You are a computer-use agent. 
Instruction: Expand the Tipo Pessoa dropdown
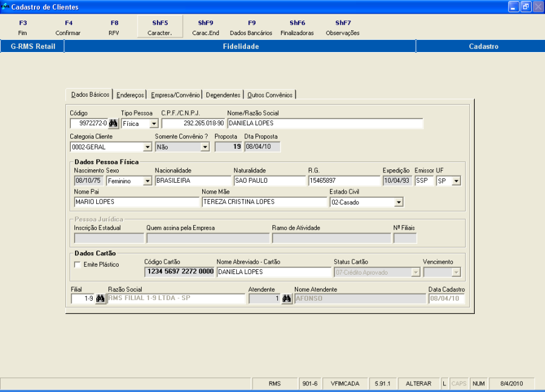tap(154, 124)
